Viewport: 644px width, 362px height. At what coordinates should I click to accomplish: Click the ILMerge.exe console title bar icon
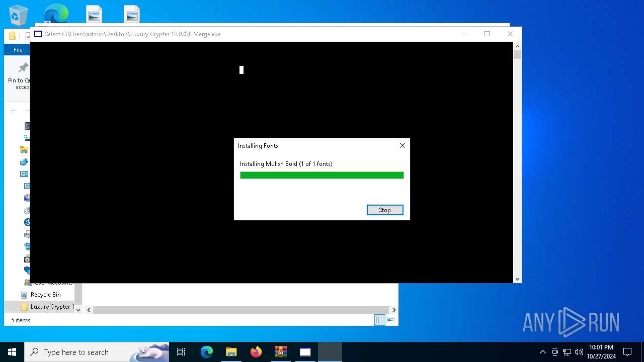coord(38,34)
